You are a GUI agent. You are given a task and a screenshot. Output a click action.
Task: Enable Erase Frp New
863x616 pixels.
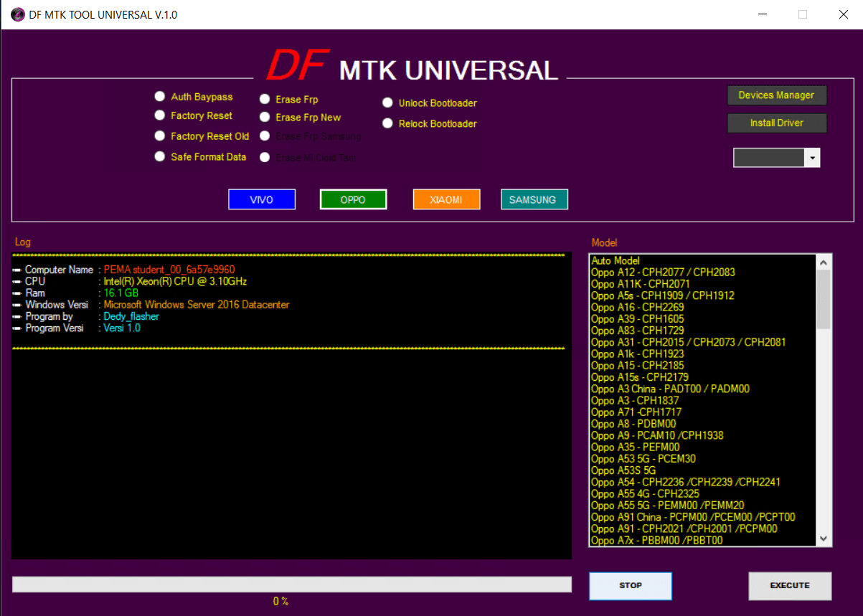265,117
